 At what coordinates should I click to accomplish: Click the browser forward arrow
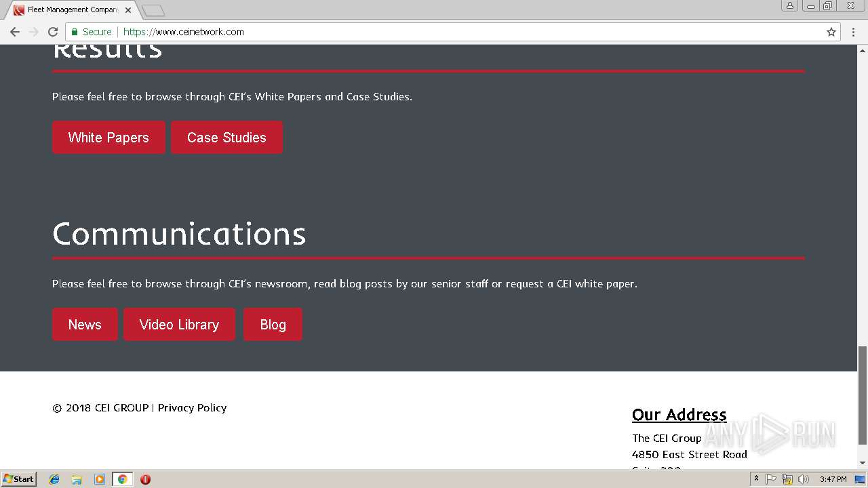click(x=34, y=32)
